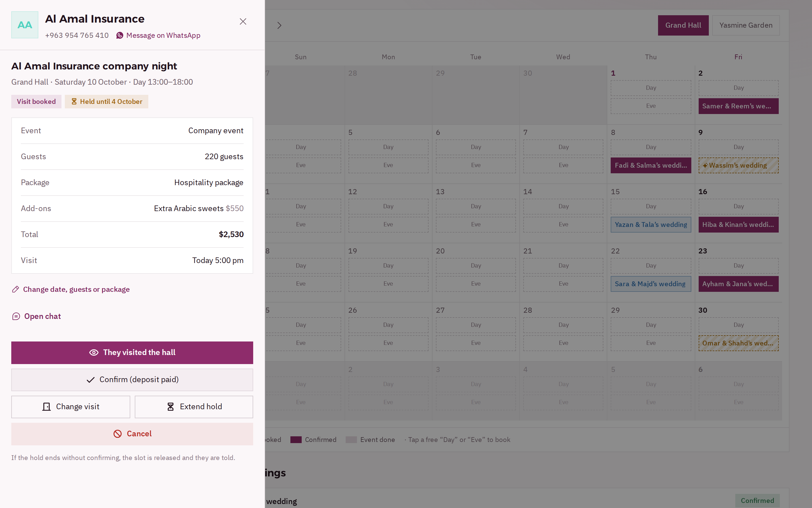
Task: Click the phone number +963 954 765 410
Action: tap(77, 36)
